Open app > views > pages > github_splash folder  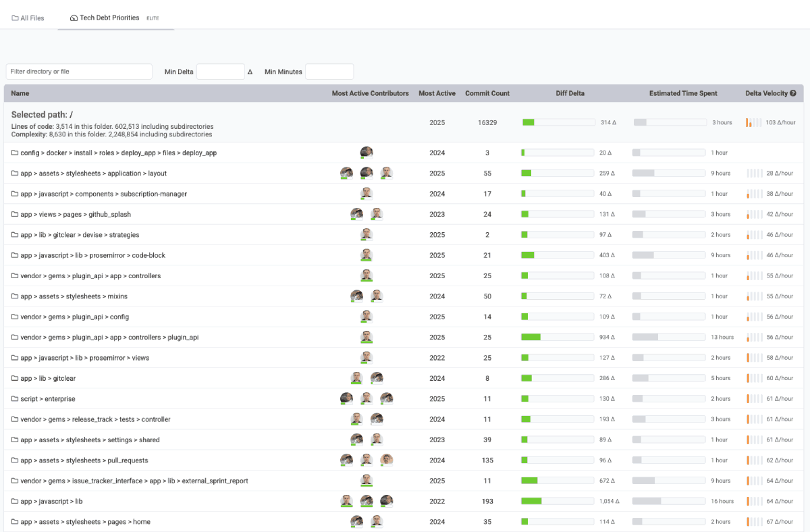[x=76, y=215]
